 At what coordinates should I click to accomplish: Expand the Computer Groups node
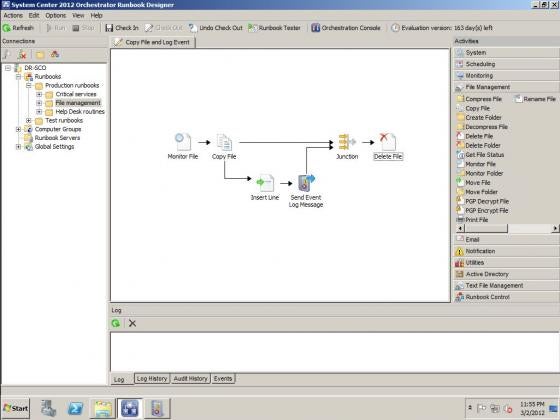18,129
